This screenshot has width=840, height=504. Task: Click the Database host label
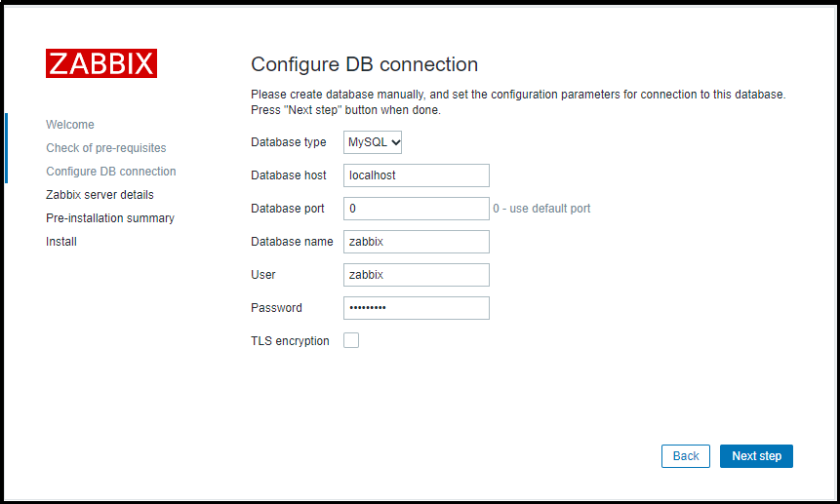coord(288,175)
